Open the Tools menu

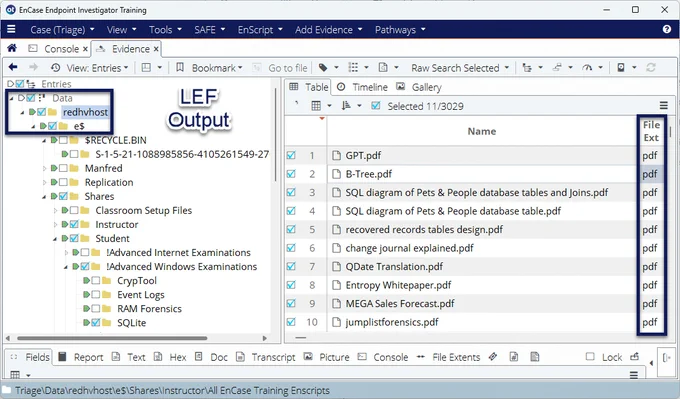click(x=165, y=29)
